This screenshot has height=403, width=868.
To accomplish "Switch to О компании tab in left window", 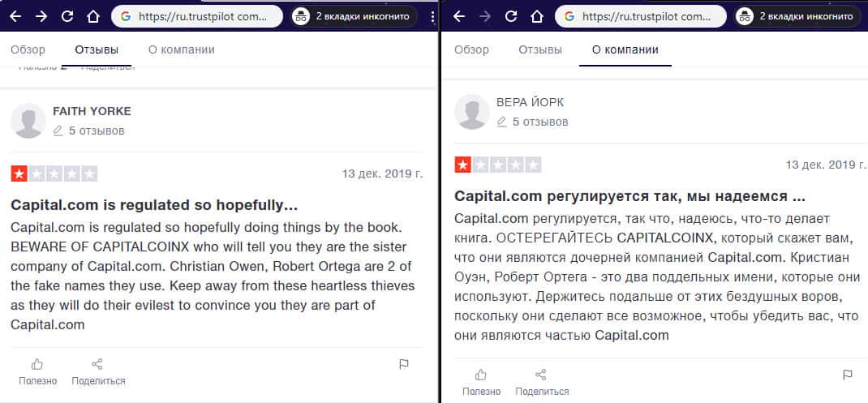I will pyautogui.click(x=181, y=49).
